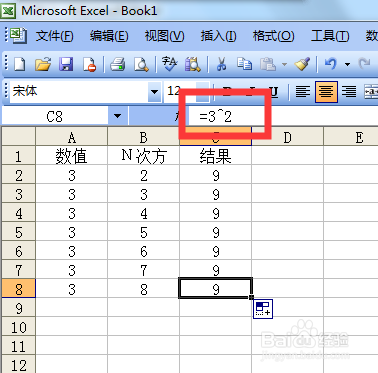Click the Excel workbook icon in menu bar
This screenshot has height=373, width=378.
tap(17, 35)
